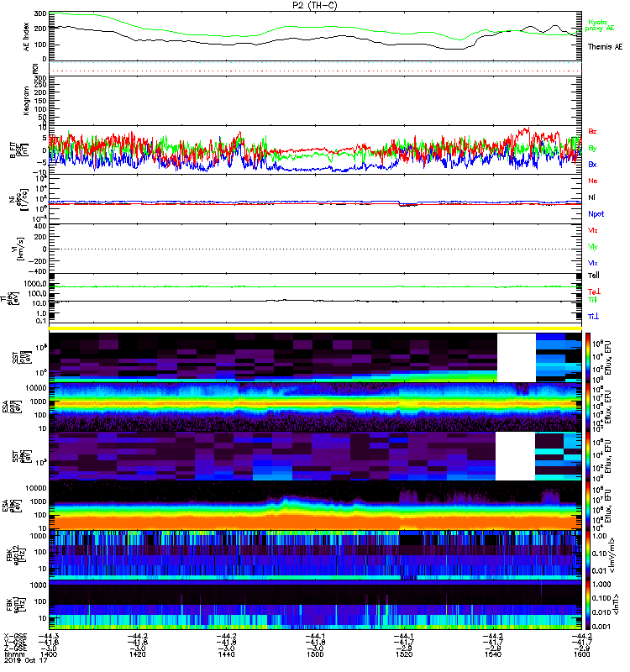The height and width of the screenshot is (672, 630).
Task: Click the green "By" legend label
Action: 592,149
